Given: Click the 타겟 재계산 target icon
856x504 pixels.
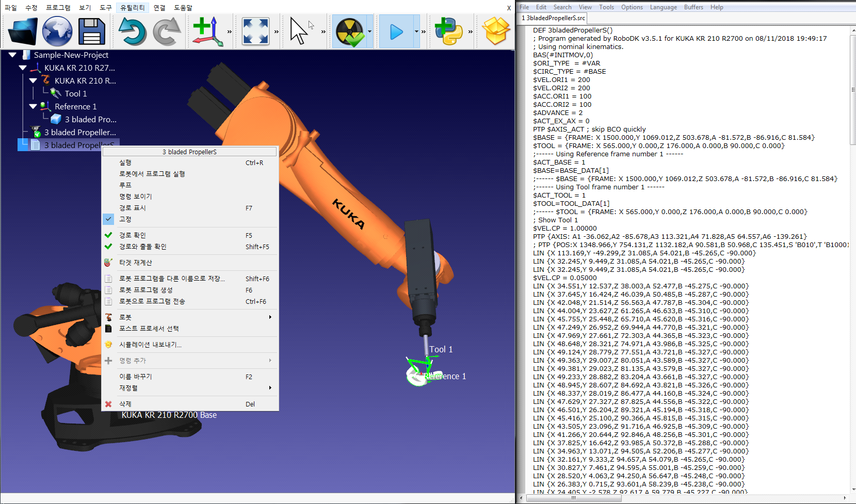Looking at the screenshot, I should coord(108,263).
